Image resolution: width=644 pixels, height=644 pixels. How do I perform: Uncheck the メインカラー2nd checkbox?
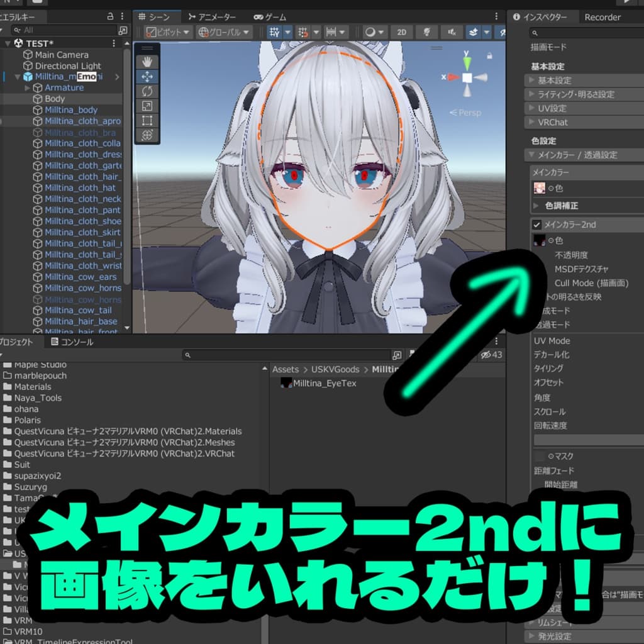point(536,225)
